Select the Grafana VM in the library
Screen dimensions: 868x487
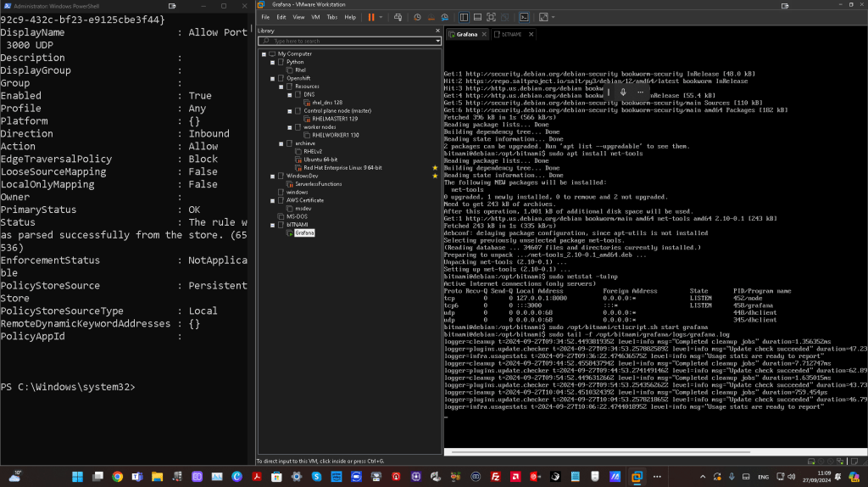(304, 233)
